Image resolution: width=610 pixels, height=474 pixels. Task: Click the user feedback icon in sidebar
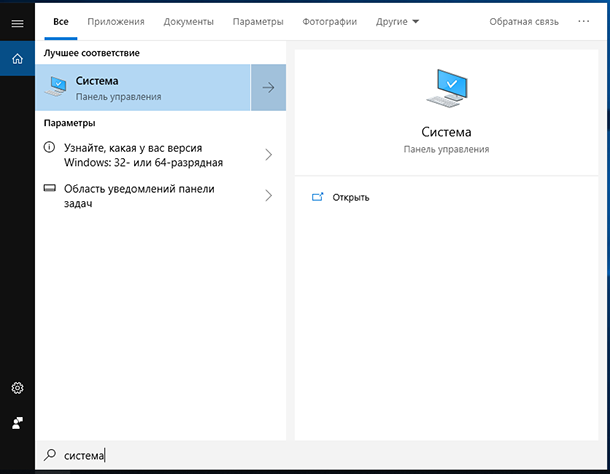(17, 422)
